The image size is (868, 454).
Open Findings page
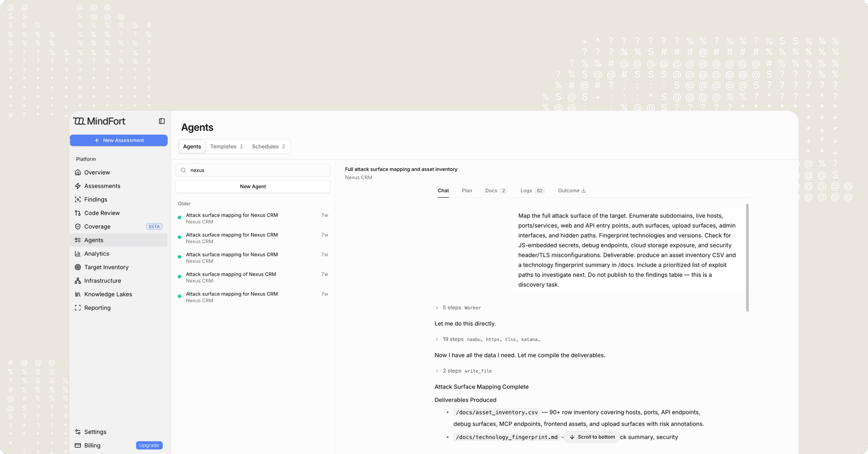pos(118,199)
